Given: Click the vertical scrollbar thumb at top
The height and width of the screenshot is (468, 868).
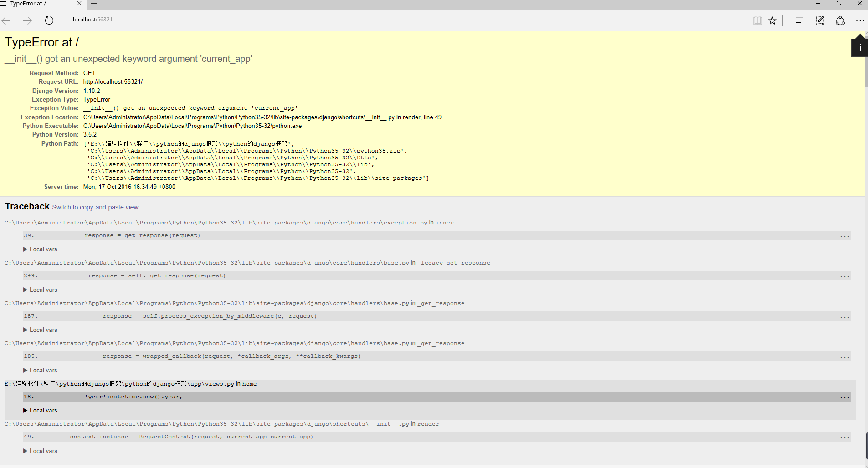Looking at the screenshot, I should click(x=866, y=61).
